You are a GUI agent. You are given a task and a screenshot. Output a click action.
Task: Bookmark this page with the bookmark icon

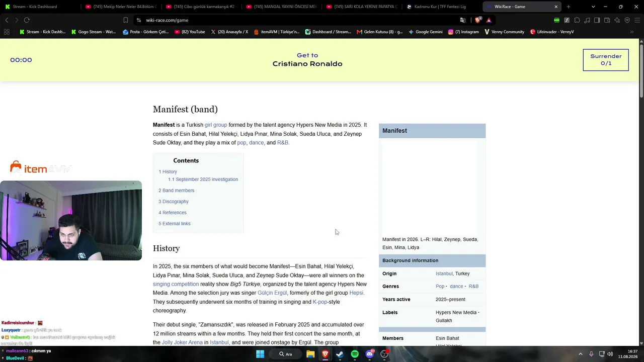click(126, 20)
